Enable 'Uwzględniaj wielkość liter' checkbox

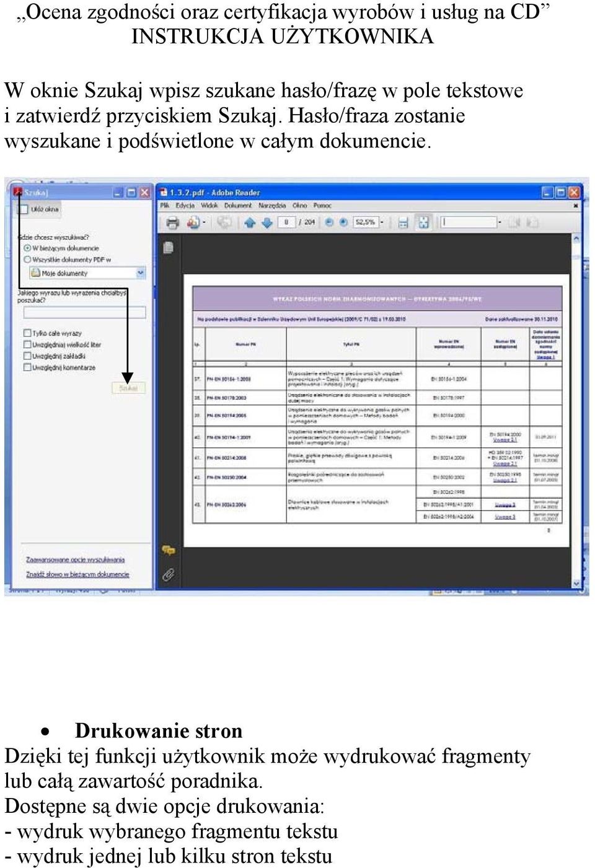27,344
